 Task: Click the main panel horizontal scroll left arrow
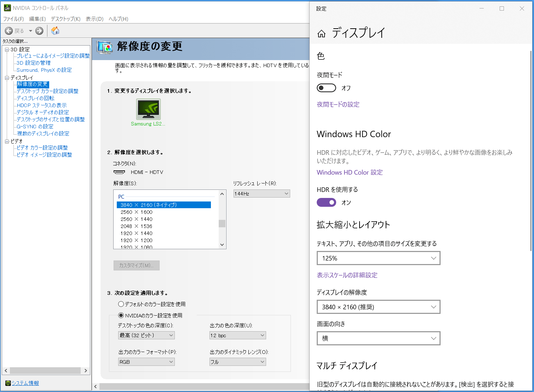[96, 387]
